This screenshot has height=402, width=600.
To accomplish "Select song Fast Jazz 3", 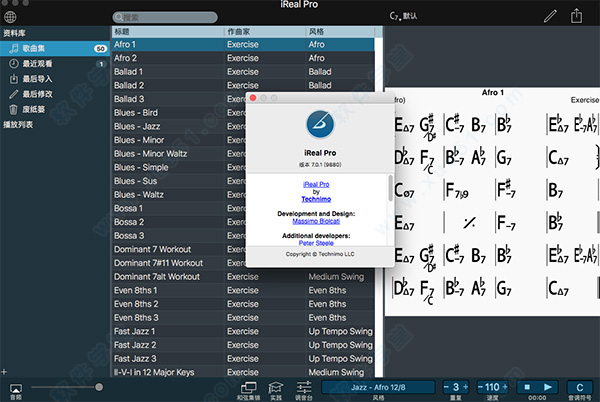I will click(x=243, y=359).
